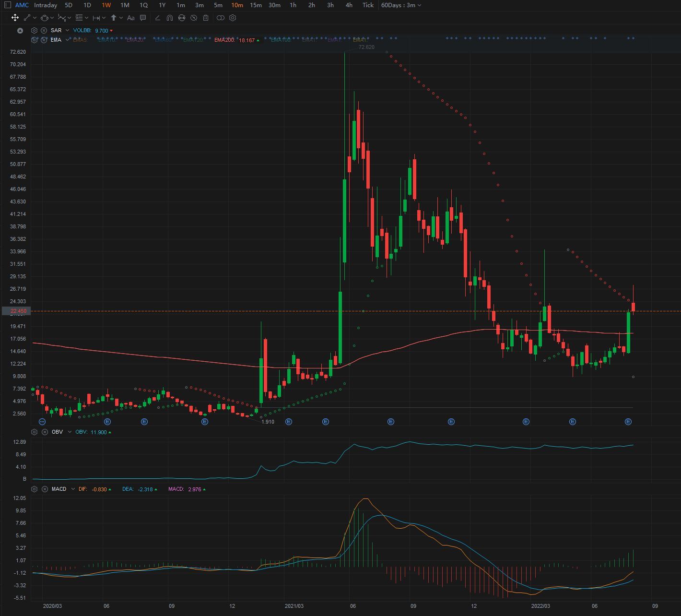Select the 10m interval
This screenshot has height=616, width=681.
(237, 5)
